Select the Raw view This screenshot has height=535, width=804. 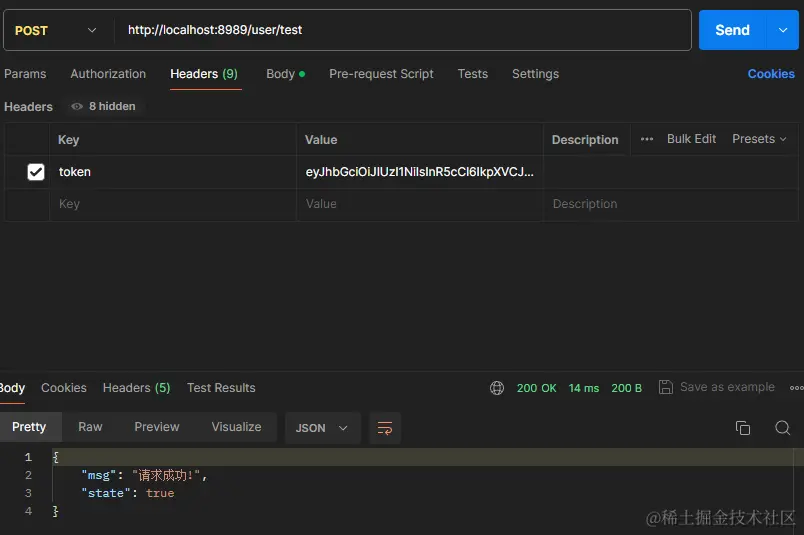coord(90,427)
